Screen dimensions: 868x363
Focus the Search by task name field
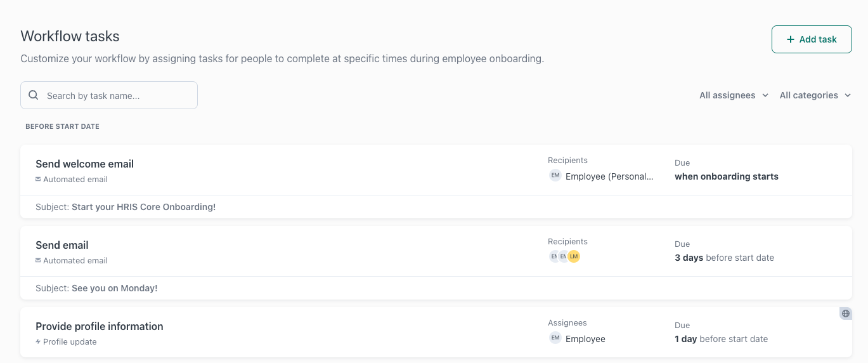(x=117, y=96)
